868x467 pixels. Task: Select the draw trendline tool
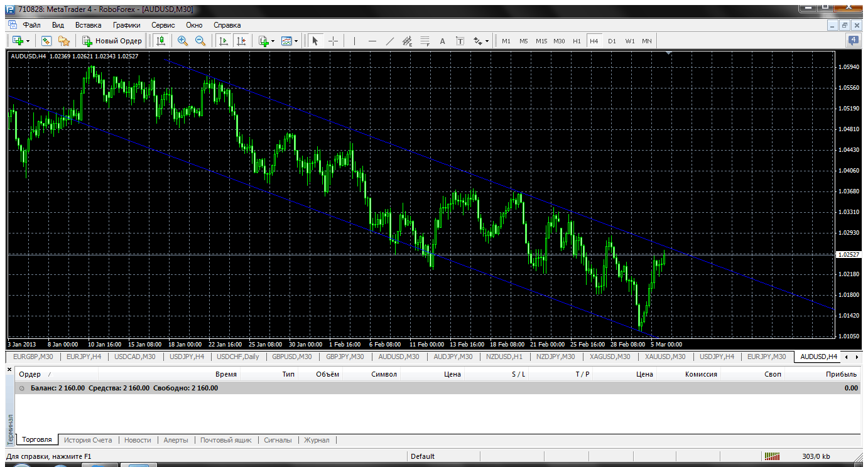390,41
